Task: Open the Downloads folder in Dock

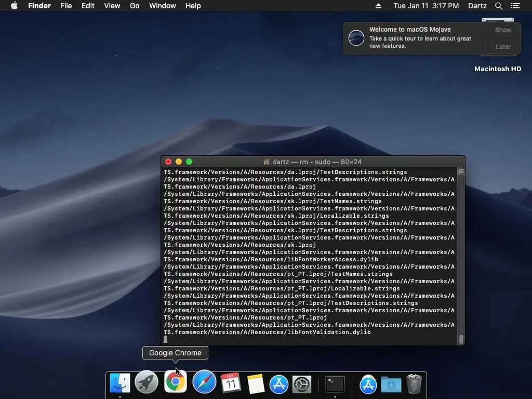Action: coord(391,385)
